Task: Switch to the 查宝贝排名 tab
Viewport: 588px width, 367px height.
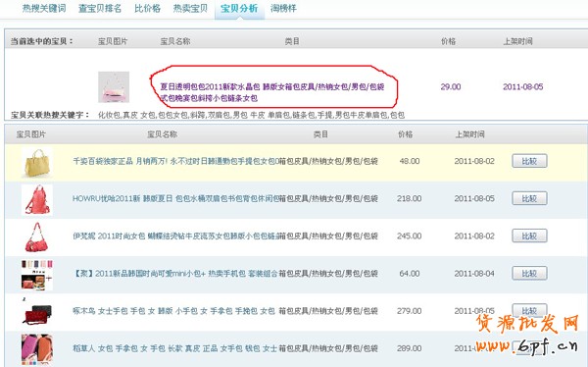Action: tap(100, 8)
